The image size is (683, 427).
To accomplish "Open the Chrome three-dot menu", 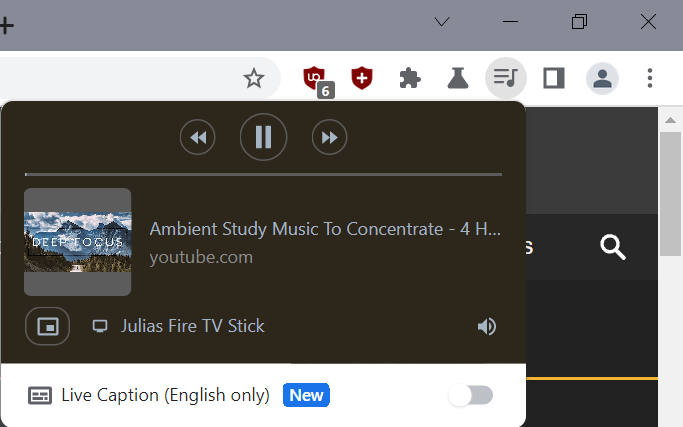I will coord(650,78).
